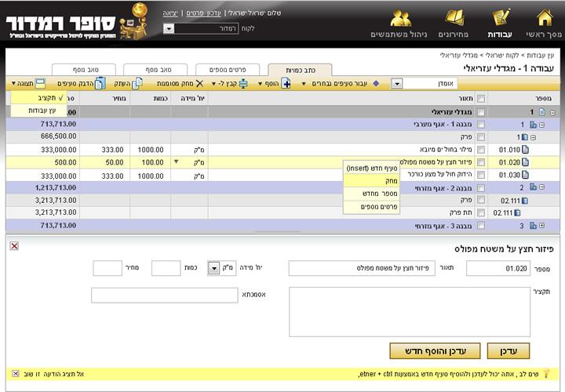565x392 pixels.
Task: Expand the מבנה 3 tree node
Action: coord(541,226)
